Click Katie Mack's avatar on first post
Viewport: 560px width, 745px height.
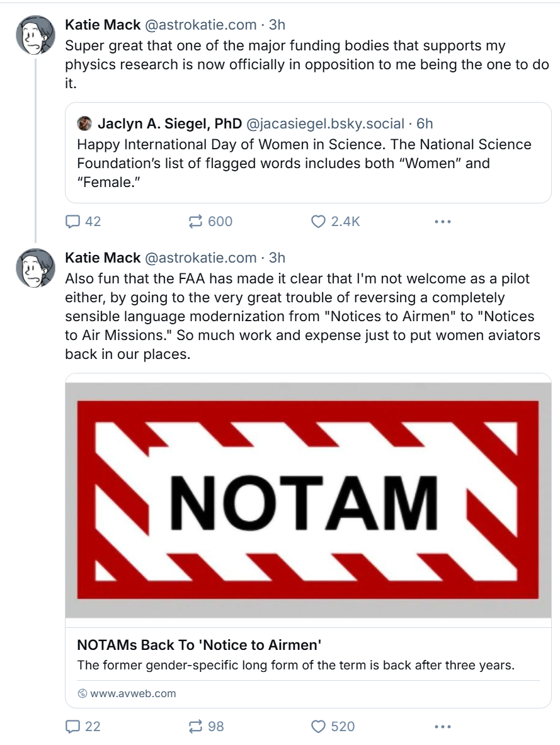pos(35,35)
